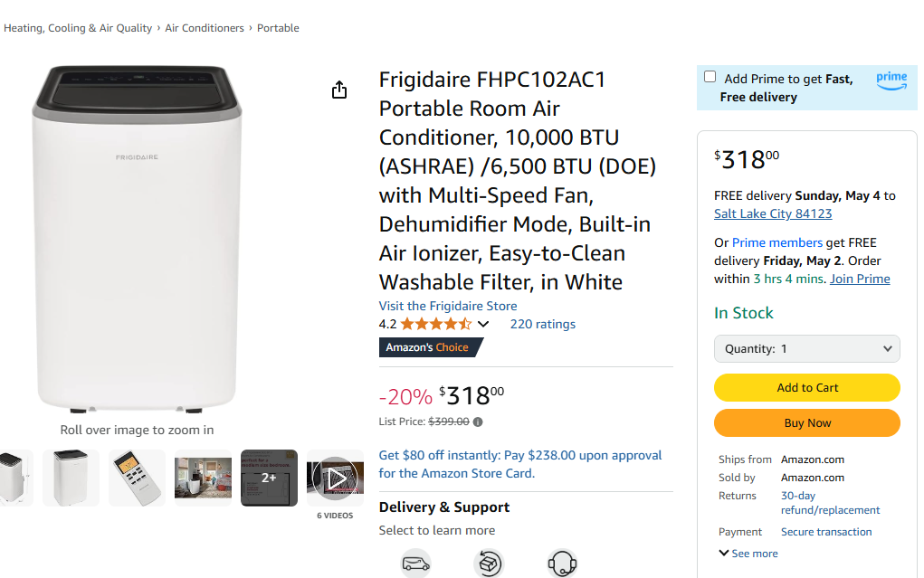Click the play icon on the videos thumbnail
The height and width of the screenshot is (578, 924).
[x=335, y=477]
